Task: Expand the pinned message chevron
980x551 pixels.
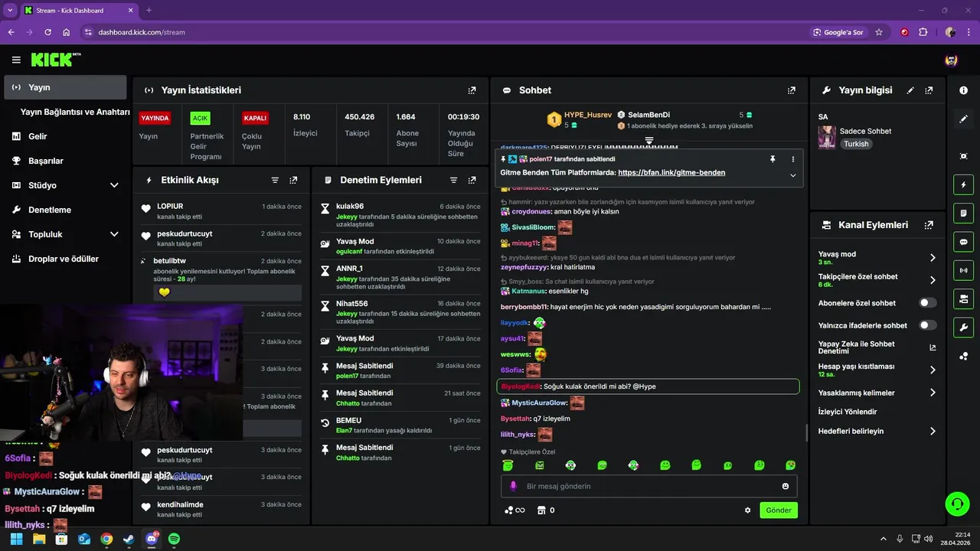Action: click(x=792, y=175)
